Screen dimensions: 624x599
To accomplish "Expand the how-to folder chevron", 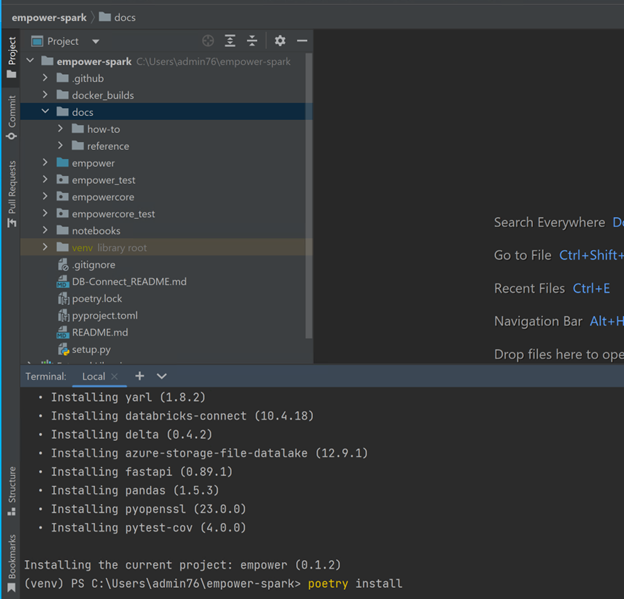I will [60, 129].
